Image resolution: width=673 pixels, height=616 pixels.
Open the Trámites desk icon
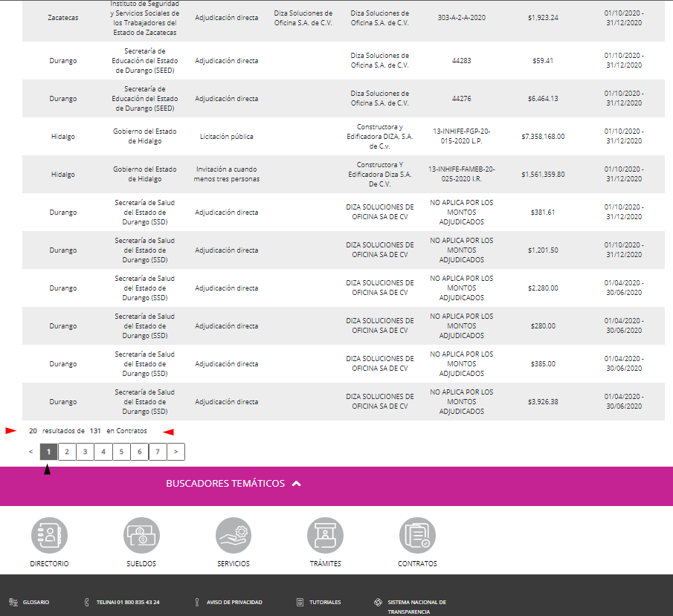tap(325, 535)
